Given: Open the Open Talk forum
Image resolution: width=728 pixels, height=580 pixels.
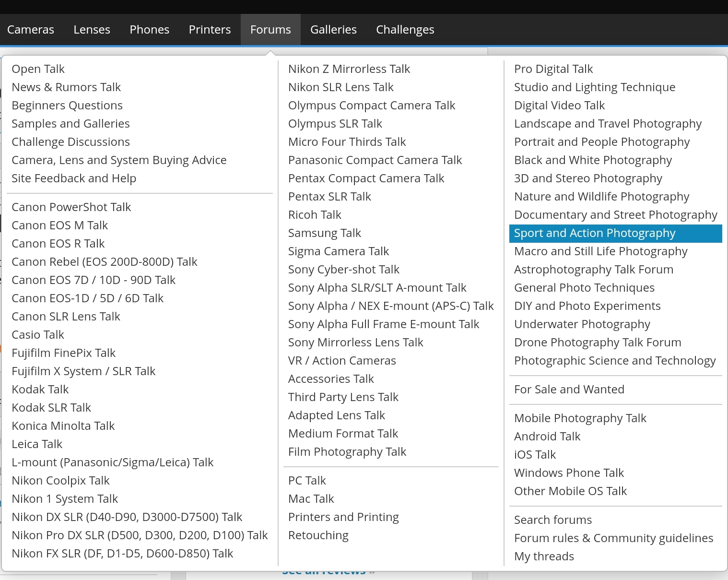Looking at the screenshot, I should click(x=38, y=69).
